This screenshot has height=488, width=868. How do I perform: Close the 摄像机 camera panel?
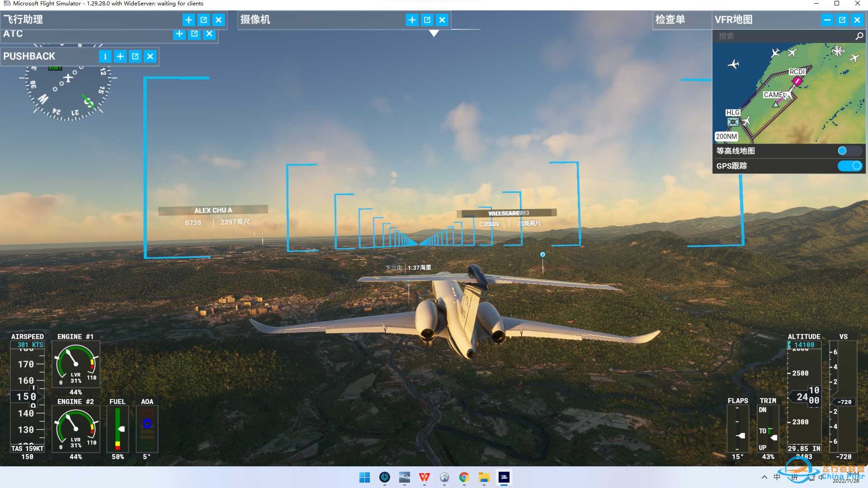pos(442,20)
